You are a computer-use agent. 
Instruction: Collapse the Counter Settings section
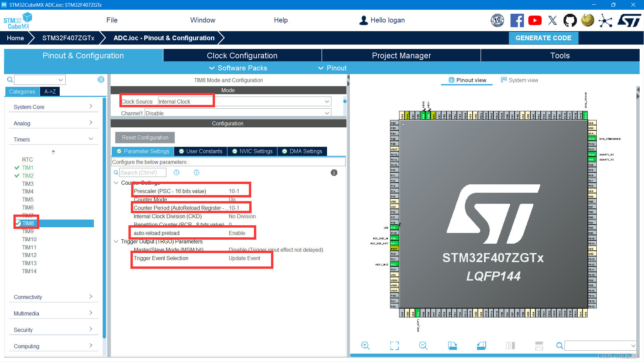116,183
